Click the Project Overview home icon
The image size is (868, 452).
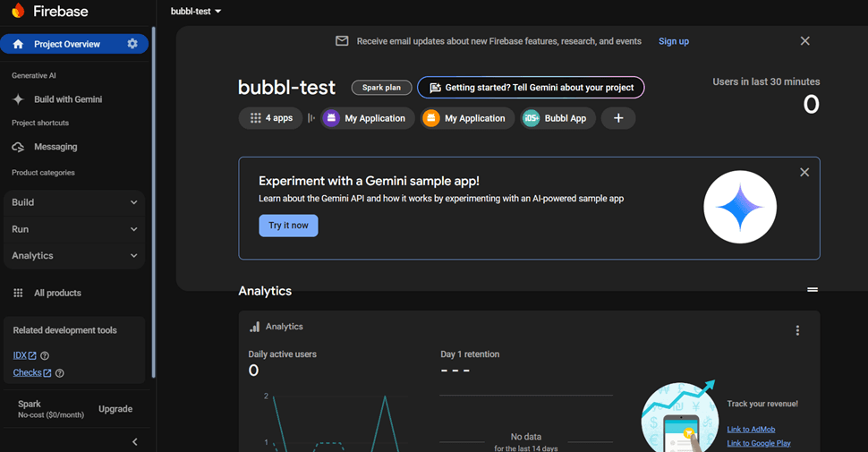pyautogui.click(x=18, y=44)
